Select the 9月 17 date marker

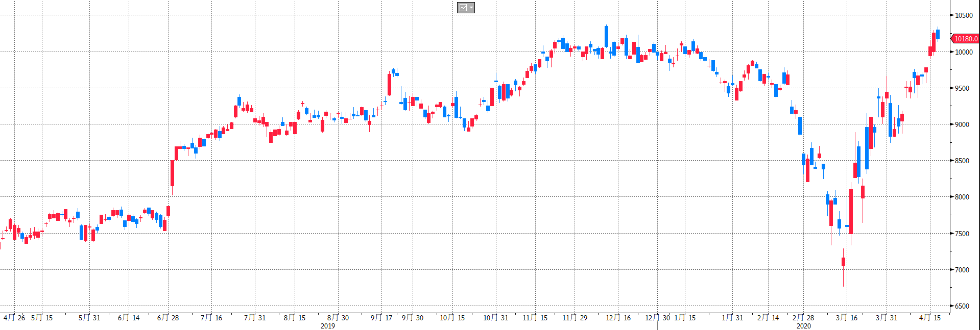381,318
